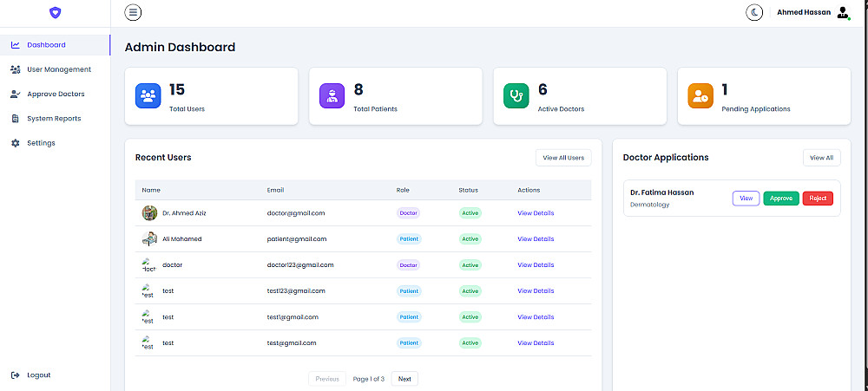Click the email docter123@gmail.com
Image resolution: width=868 pixels, height=391 pixels.
click(300, 265)
